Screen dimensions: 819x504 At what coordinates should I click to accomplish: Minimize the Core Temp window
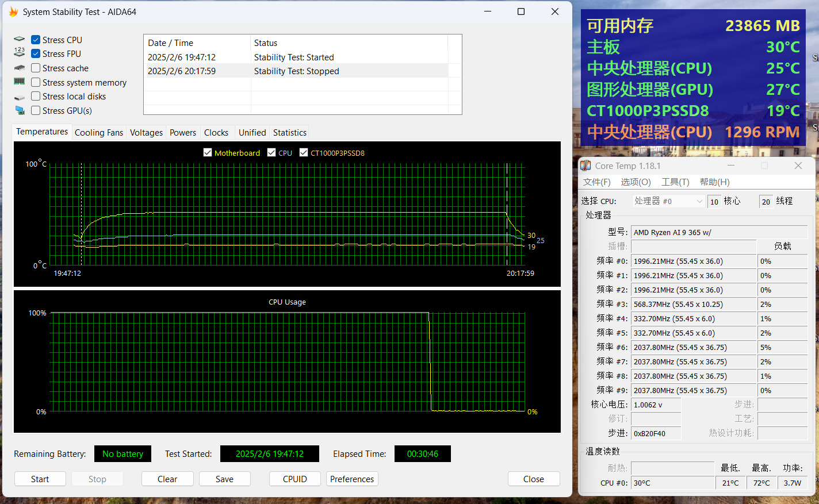coord(731,166)
